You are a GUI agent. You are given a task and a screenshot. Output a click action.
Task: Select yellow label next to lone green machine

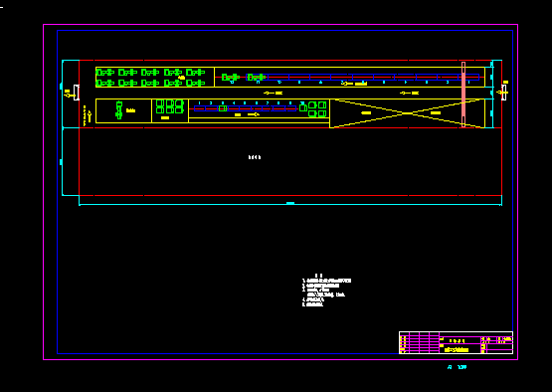tap(130, 110)
